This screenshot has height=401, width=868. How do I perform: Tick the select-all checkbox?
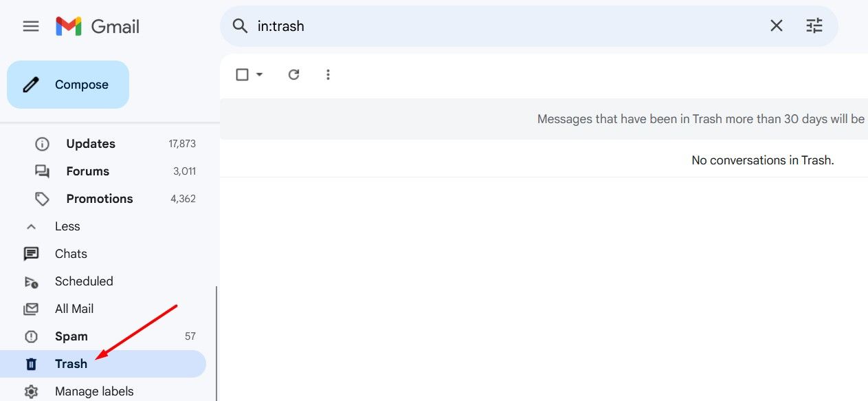pos(242,74)
